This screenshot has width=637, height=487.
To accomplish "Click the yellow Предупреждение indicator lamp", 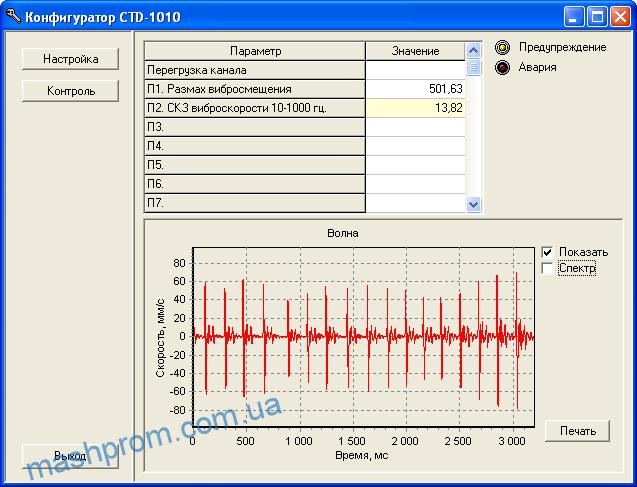I will click(502, 47).
